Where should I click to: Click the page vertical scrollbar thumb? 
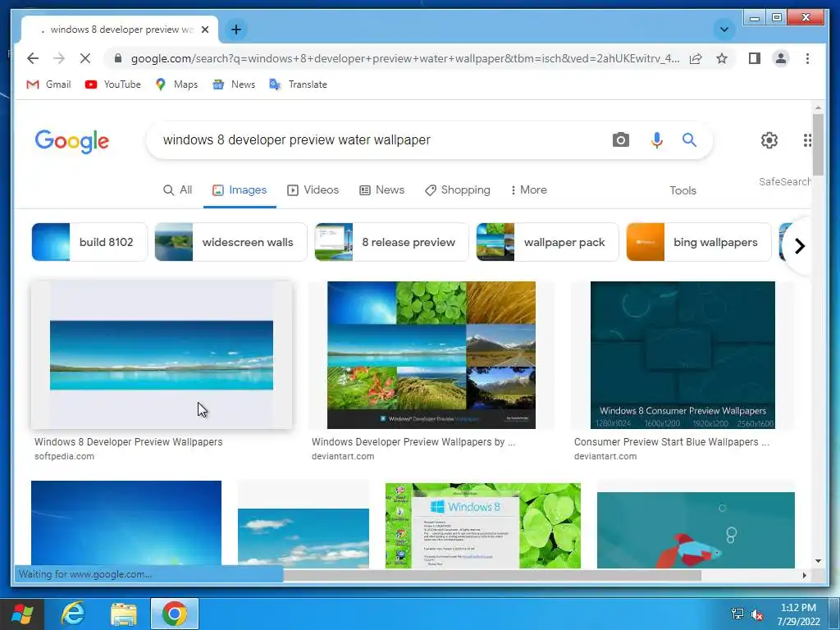click(818, 144)
